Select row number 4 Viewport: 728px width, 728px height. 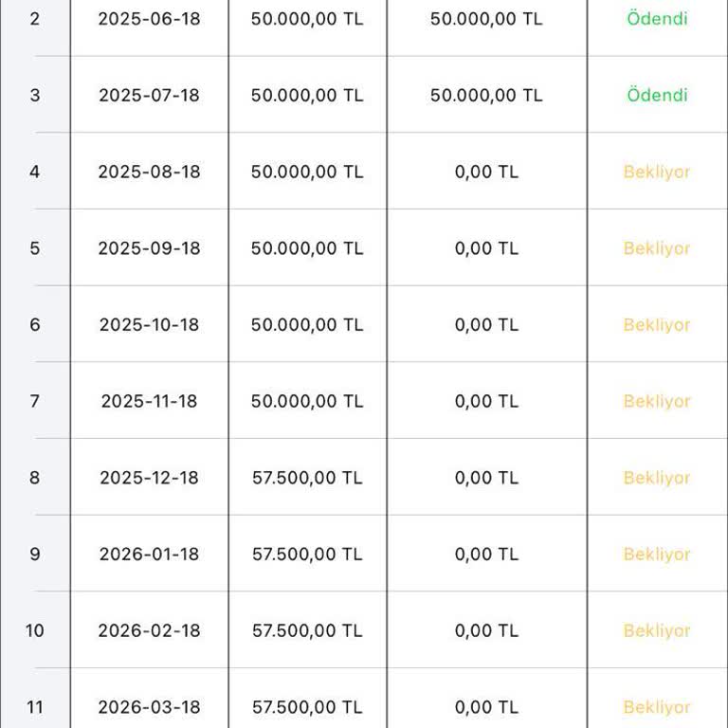(x=35, y=173)
